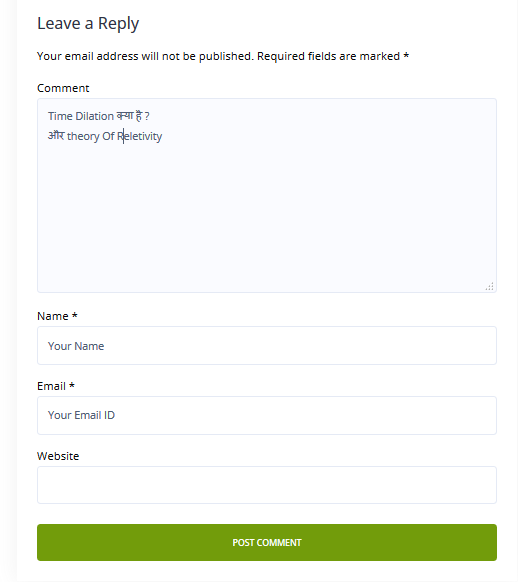The height and width of the screenshot is (582, 518).
Task: Submit the form with Post Comment
Action: click(x=267, y=542)
